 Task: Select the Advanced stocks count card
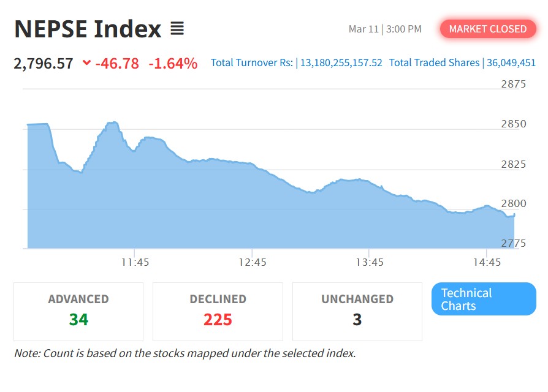78,311
